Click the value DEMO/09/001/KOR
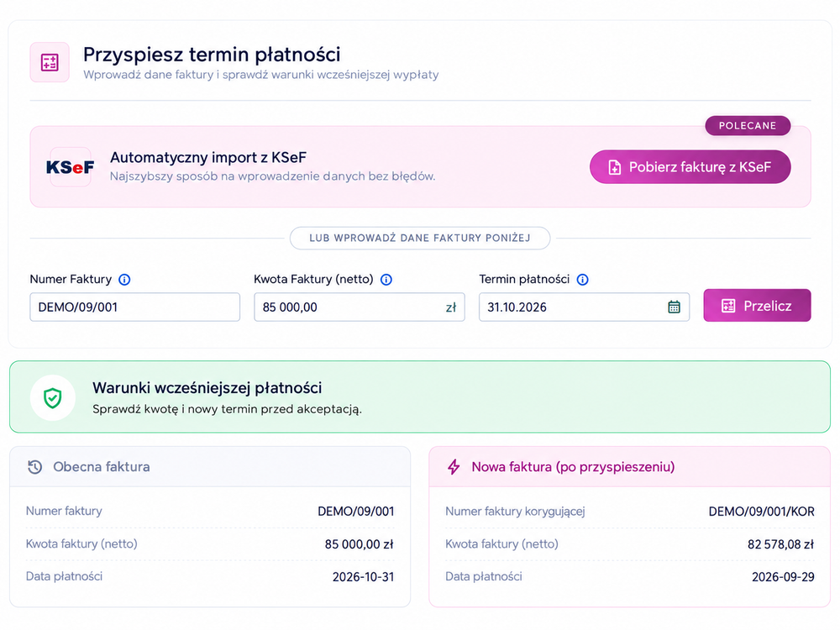Screen dimensions: 840x630 click(761, 512)
